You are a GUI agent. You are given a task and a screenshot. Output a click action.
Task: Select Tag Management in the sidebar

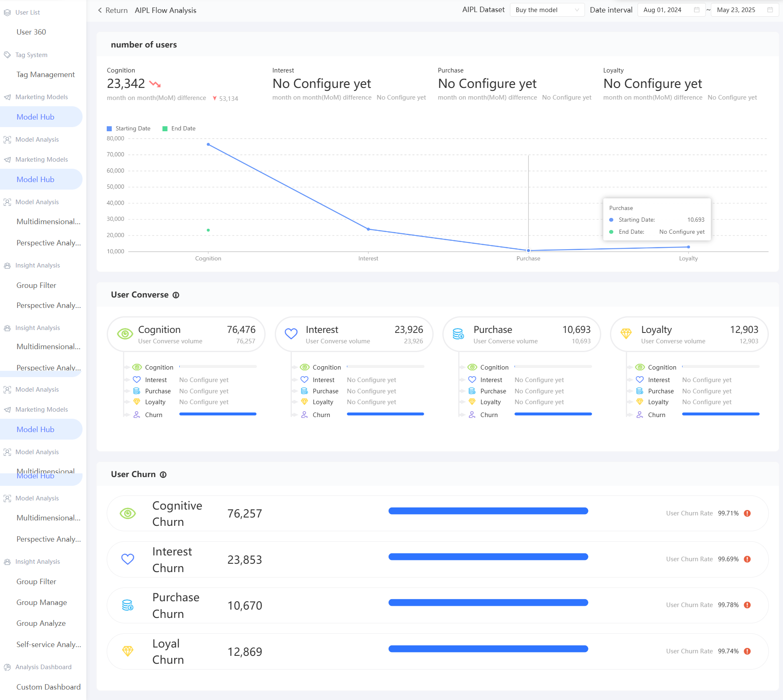click(45, 75)
